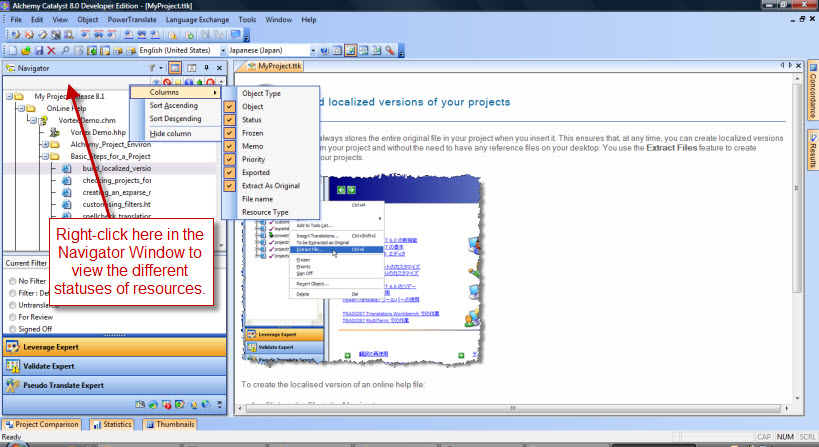Open the filter funnel dropdown arrow
Image resolution: width=819 pixels, height=447 pixels.
[161, 68]
